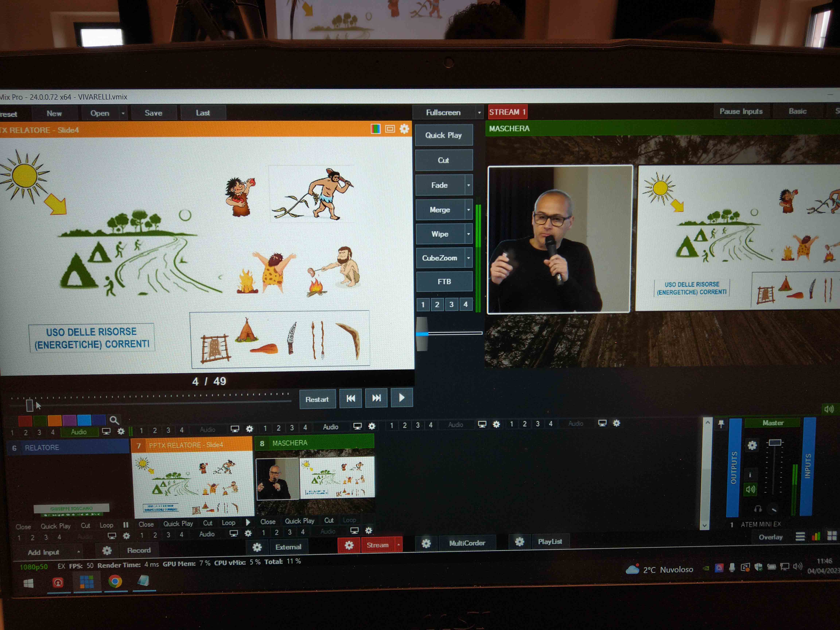Expand the Open button dropdown arrow
The image size is (840, 630).
click(x=123, y=113)
